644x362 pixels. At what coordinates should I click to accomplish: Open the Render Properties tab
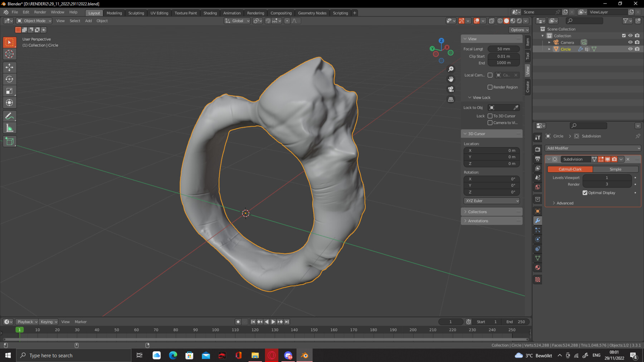tap(537, 149)
